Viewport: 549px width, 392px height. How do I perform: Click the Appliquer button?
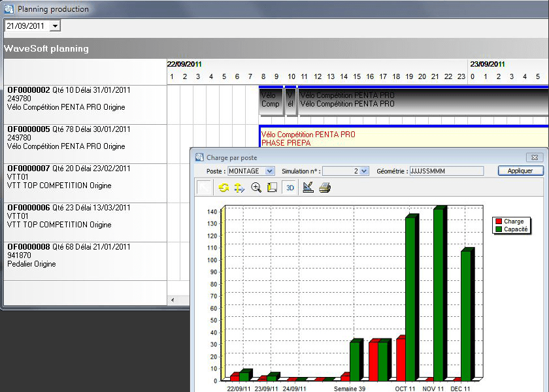pos(520,171)
